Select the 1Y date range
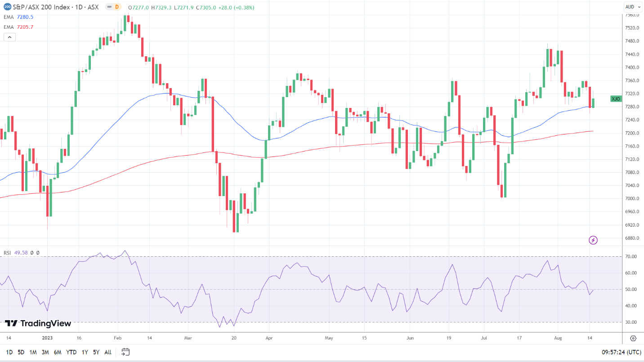 85,352
